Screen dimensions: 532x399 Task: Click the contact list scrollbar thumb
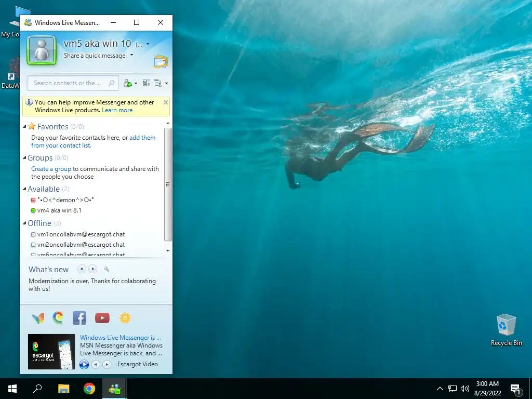[168, 184]
